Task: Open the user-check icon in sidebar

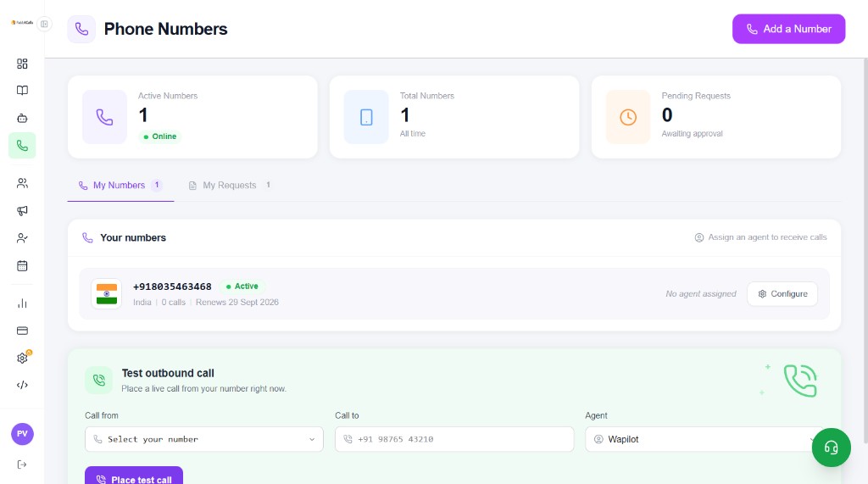Action: click(22, 238)
